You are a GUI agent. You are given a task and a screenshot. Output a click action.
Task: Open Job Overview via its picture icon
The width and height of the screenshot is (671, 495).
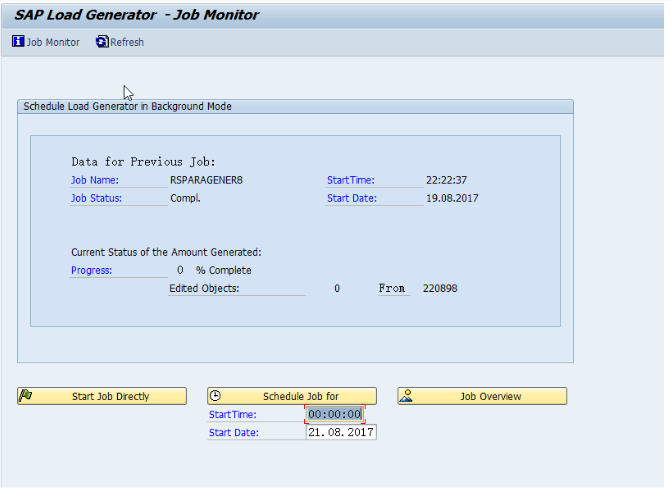tap(407, 396)
